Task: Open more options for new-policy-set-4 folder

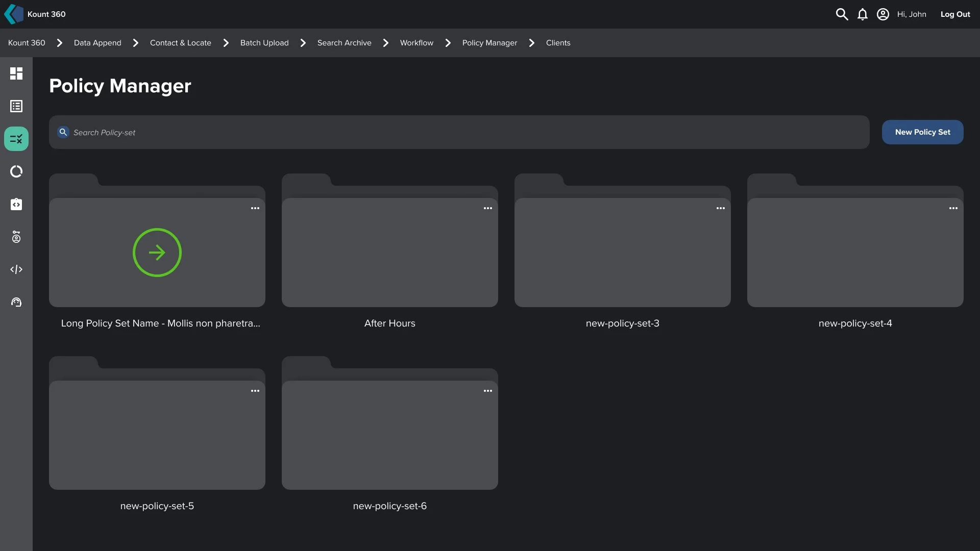Action: click(953, 208)
